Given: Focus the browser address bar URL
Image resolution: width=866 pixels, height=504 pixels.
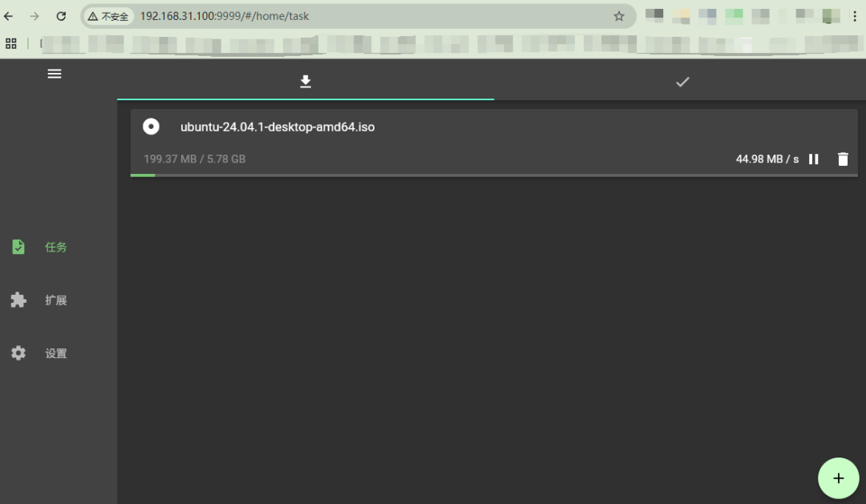Looking at the screenshot, I should click(x=225, y=16).
